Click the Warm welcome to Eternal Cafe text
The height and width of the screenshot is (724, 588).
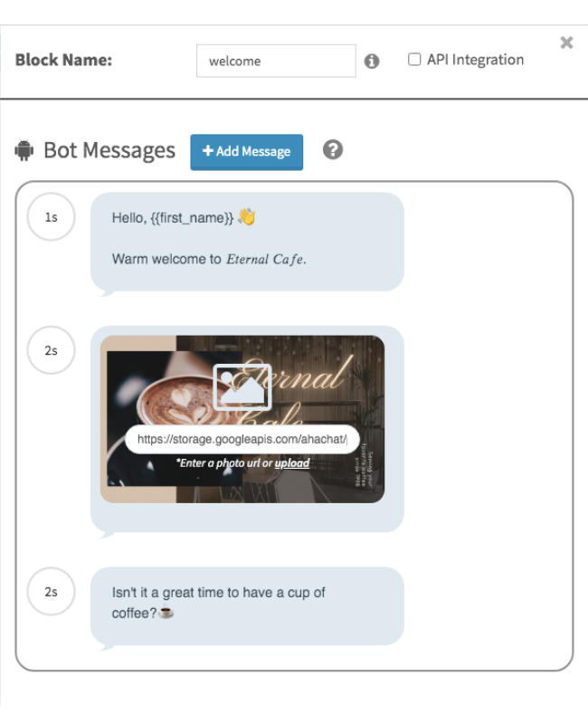209,259
